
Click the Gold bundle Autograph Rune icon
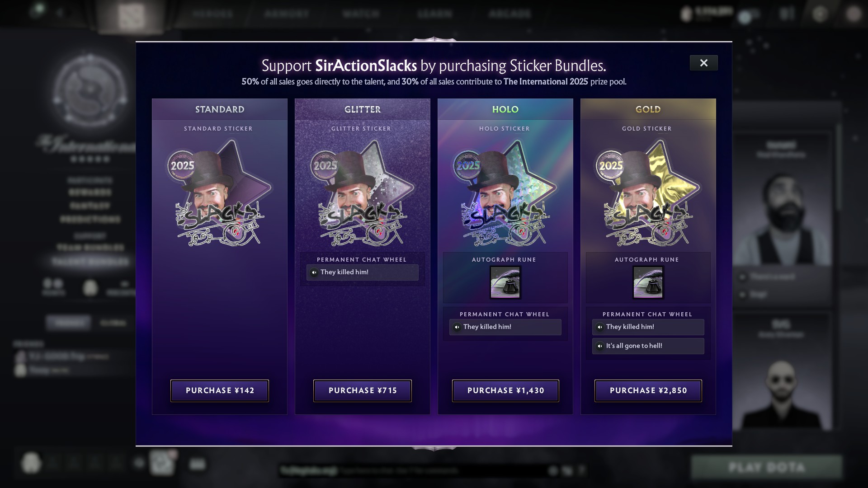(648, 282)
